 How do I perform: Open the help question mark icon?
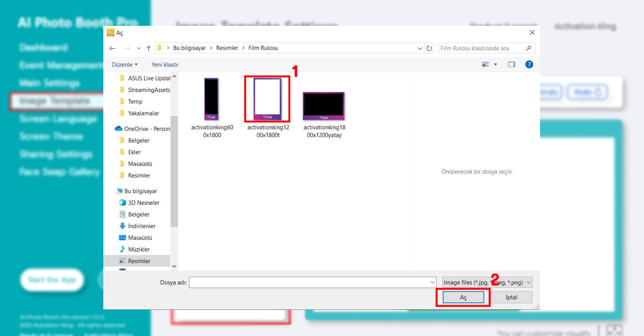point(529,64)
